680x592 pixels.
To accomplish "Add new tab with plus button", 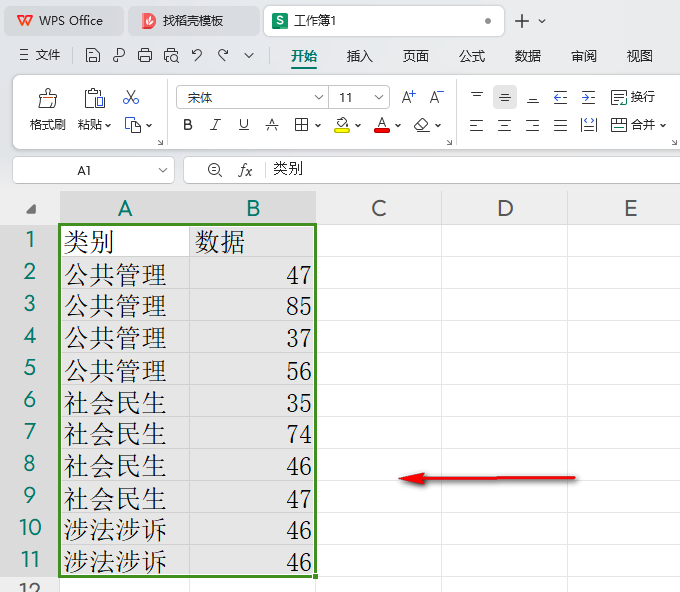I will pos(522,21).
